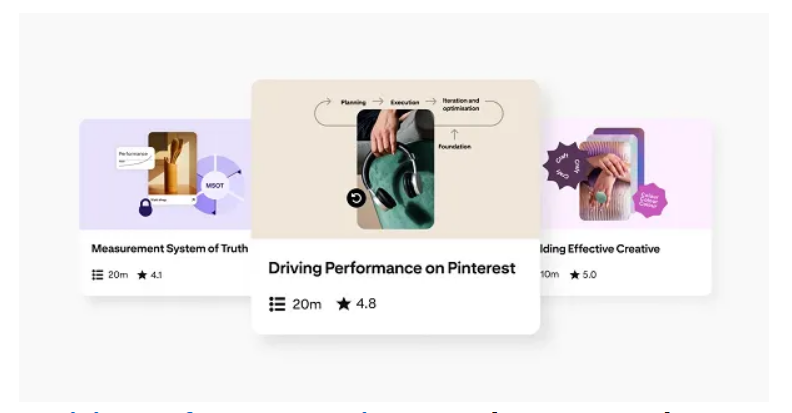The height and width of the screenshot is (413, 792).
Task: Click the MSOT circle badge
Action: 214,185
